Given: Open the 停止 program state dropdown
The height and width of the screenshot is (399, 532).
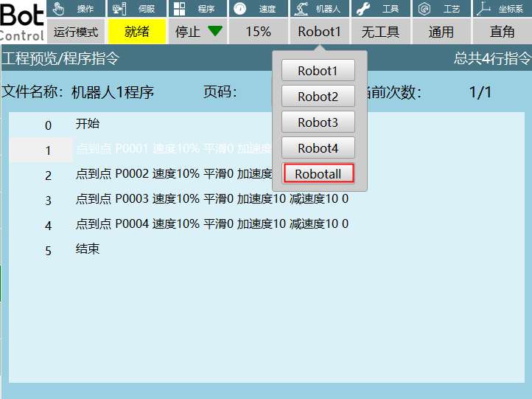Looking at the screenshot, I should [x=197, y=32].
